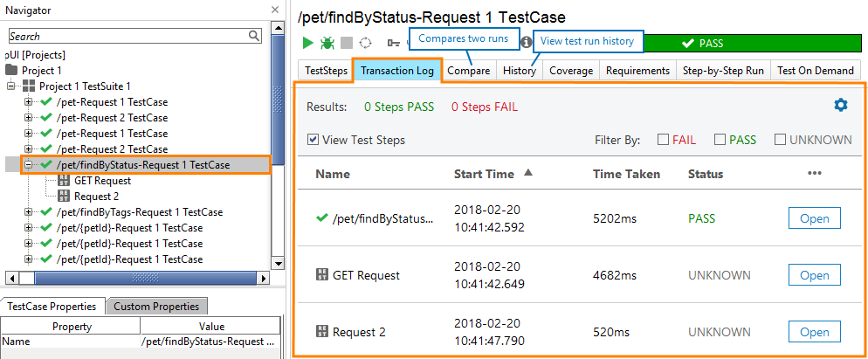Click the Time Taken column header
The height and width of the screenshot is (359, 868).
626,174
